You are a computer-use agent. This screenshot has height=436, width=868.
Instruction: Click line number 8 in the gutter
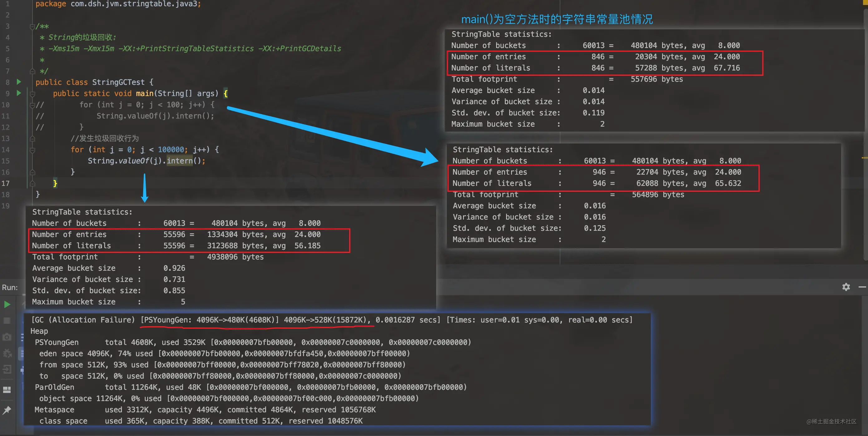point(7,82)
